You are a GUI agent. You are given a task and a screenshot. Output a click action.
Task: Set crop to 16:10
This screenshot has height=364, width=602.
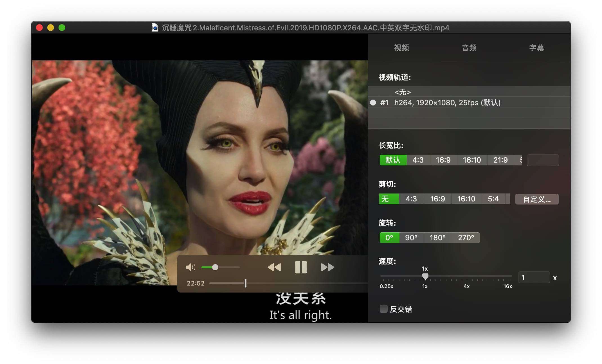pyautogui.click(x=466, y=199)
